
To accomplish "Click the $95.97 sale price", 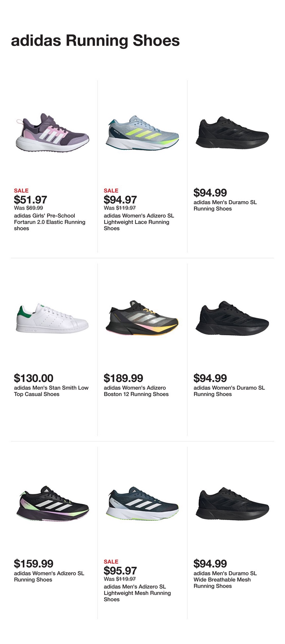I will click(120, 571).
